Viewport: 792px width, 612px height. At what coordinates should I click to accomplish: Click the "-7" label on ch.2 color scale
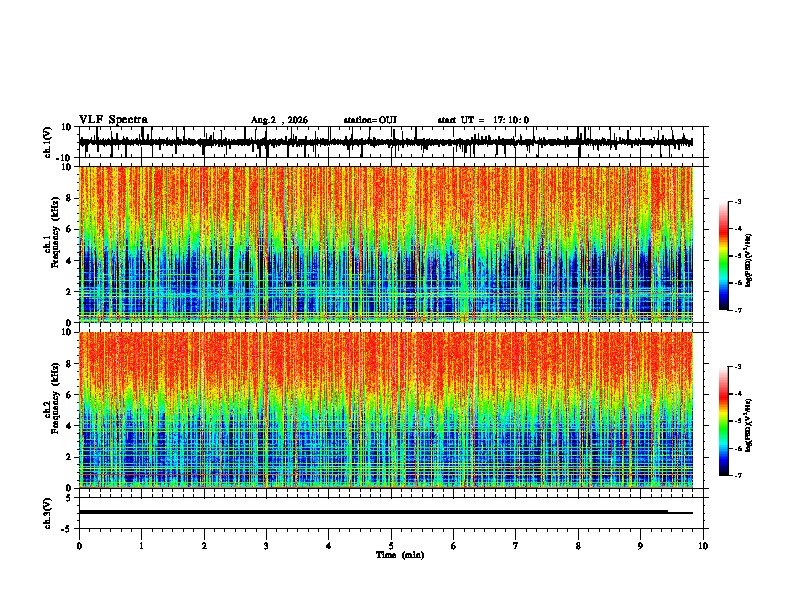coord(737,476)
